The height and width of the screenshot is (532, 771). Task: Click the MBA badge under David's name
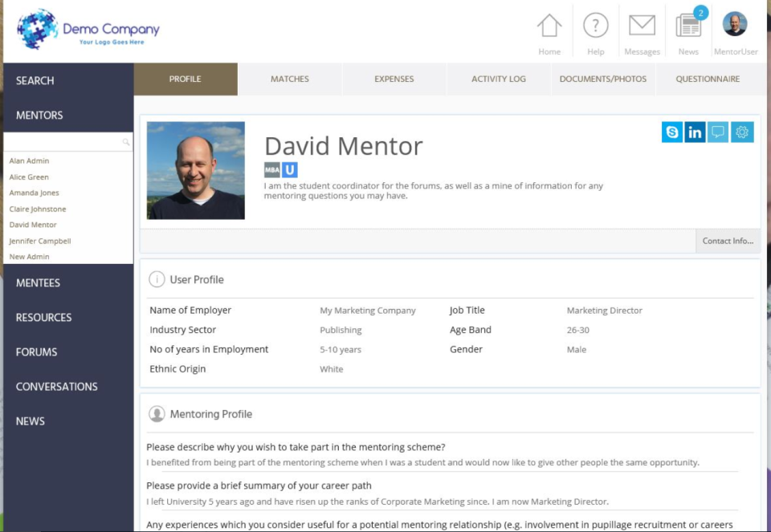[271, 169]
